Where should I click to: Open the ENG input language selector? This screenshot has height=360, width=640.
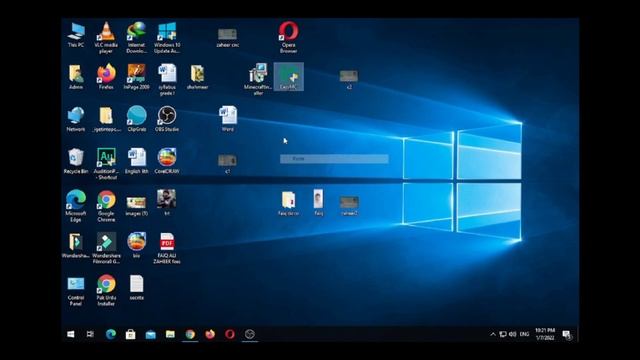coord(525,334)
